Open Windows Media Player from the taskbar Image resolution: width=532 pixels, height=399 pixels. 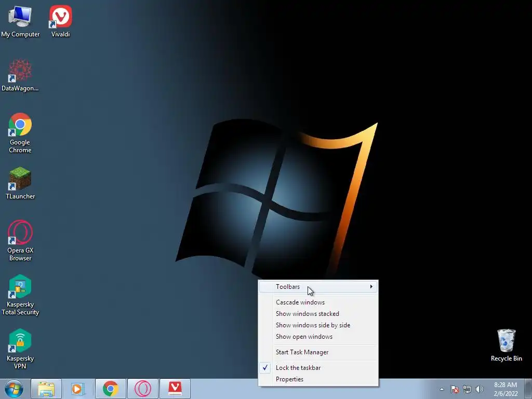(x=78, y=389)
